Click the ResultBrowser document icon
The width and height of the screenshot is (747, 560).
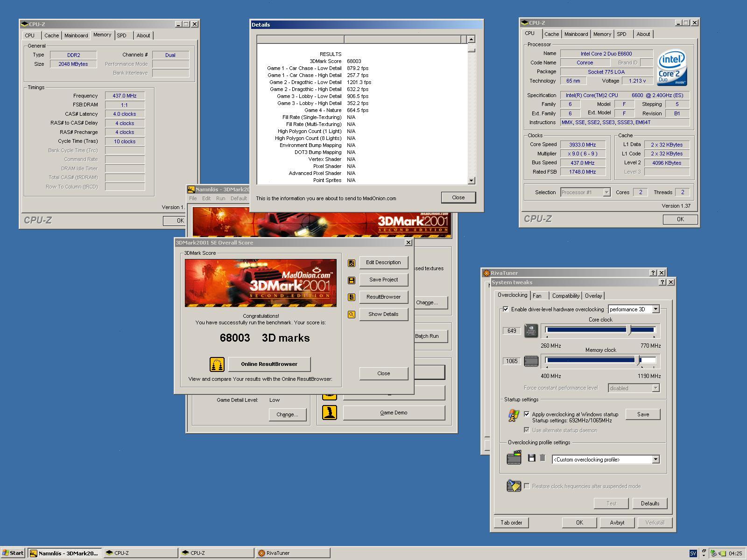coord(352,297)
